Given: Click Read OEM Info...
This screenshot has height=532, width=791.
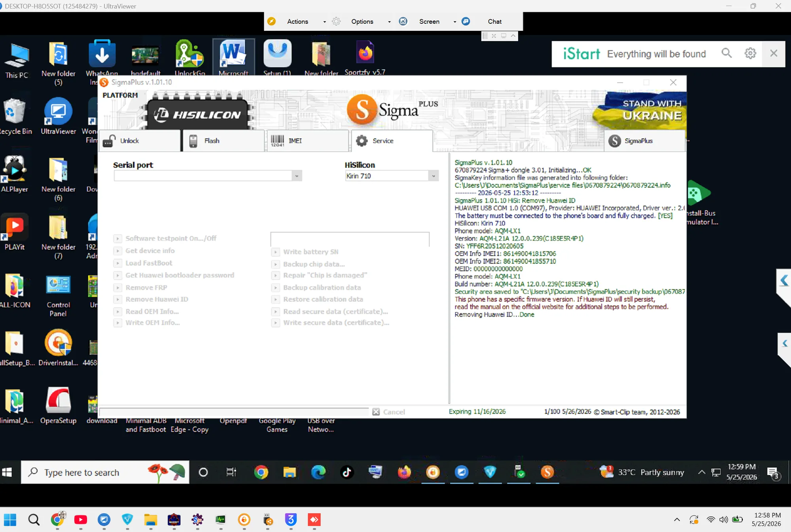Looking at the screenshot, I should tap(147, 312).
